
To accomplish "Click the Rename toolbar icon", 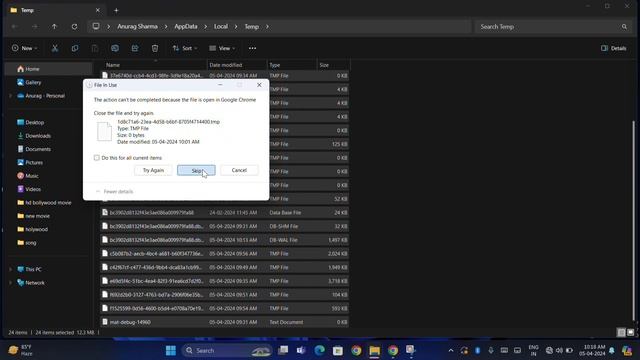I will 115,48.
